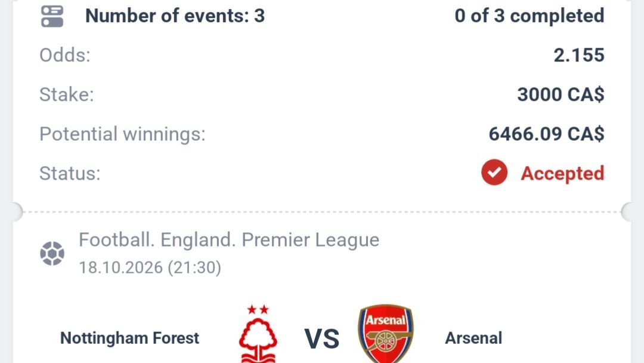
Task: Click the Status label
Action: (70, 174)
